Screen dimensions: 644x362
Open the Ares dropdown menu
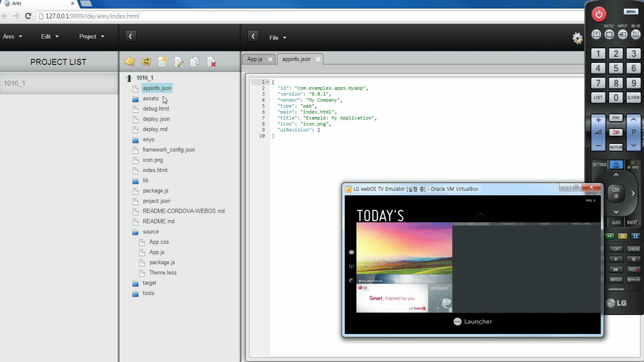pyautogui.click(x=12, y=37)
